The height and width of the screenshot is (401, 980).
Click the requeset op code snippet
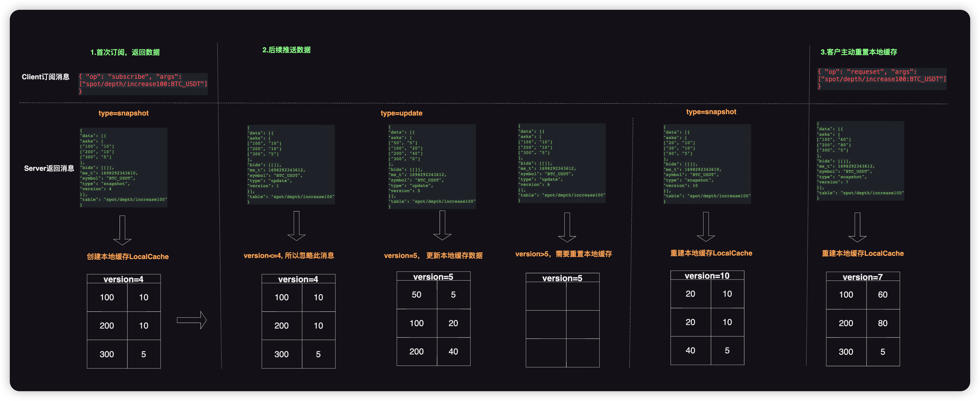[x=881, y=79]
